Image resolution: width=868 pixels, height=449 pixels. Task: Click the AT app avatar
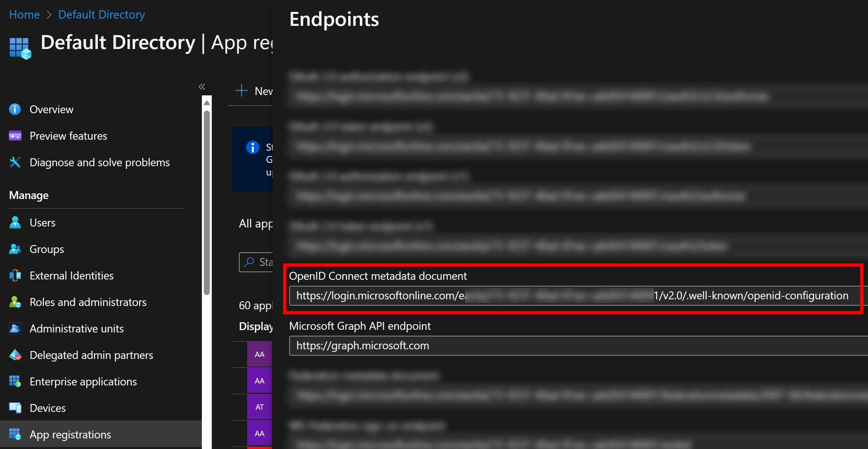259,407
